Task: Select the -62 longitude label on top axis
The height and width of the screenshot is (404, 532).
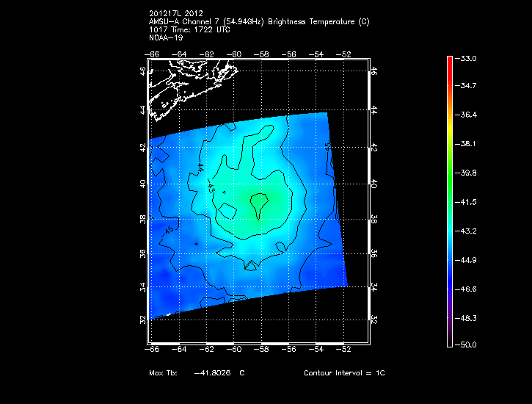Action: click(x=207, y=54)
